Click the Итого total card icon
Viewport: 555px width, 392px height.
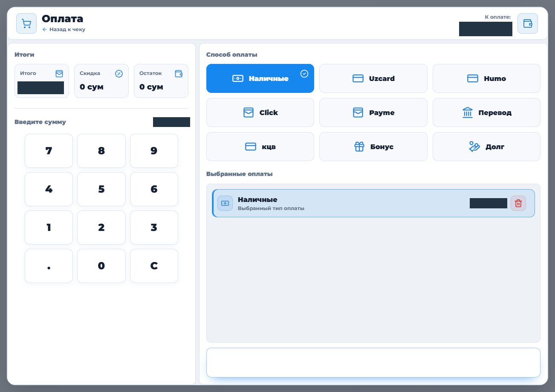(59, 74)
